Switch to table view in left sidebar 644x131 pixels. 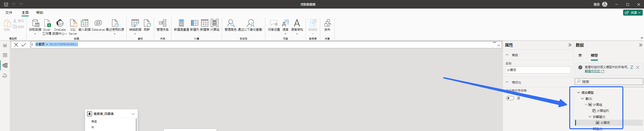(x=5, y=55)
